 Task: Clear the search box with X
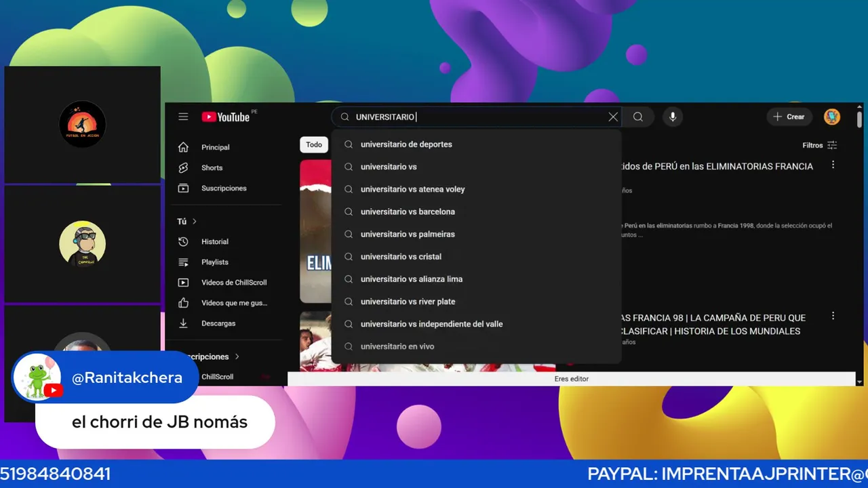[x=613, y=117]
